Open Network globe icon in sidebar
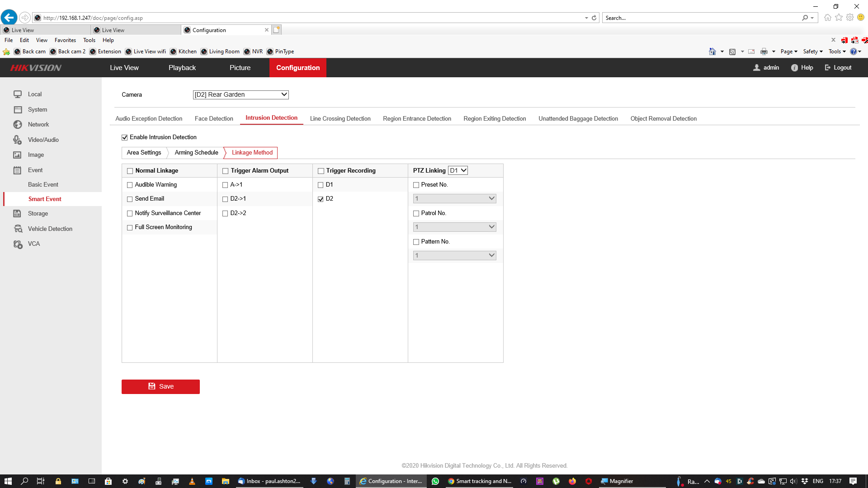The height and width of the screenshot is (488, 868). pyautogui.click(x=18, y=125)
